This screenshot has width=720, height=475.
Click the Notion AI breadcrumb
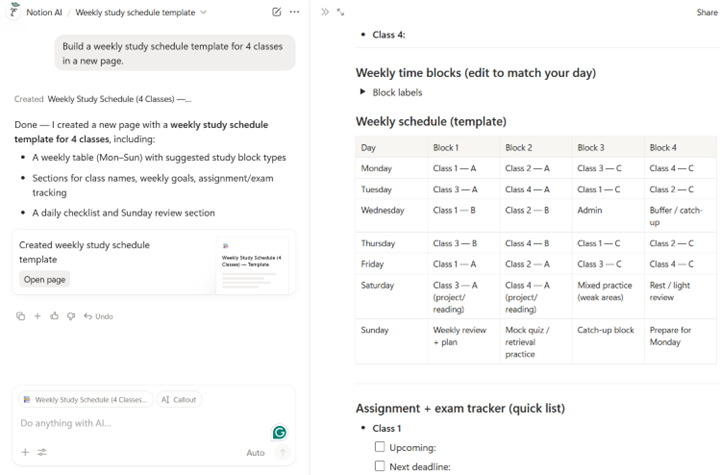click(x=44, y=12)
